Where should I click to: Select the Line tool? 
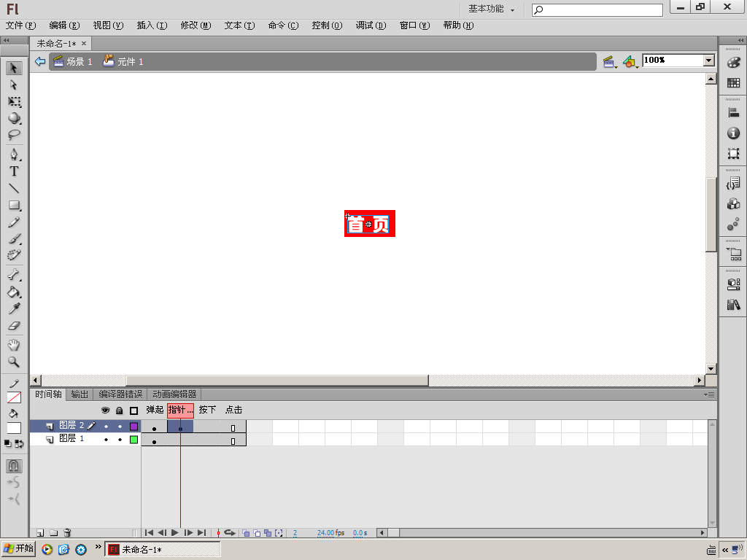click(x=14, y=189)
